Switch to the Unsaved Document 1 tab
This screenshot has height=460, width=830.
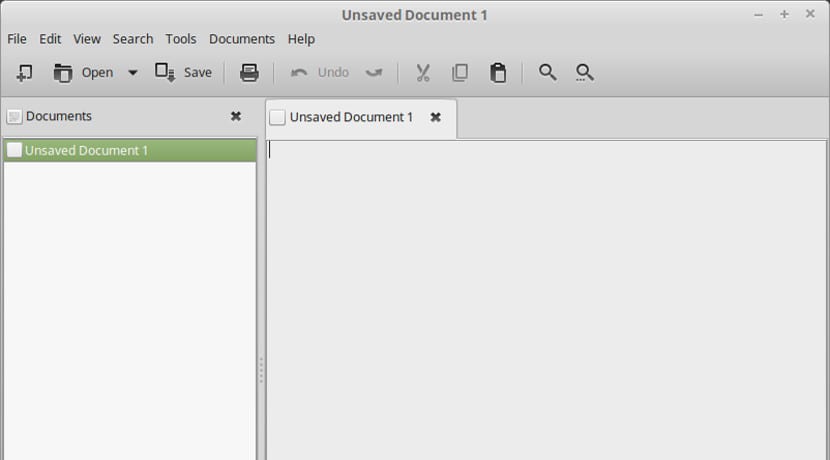(361, 118)
